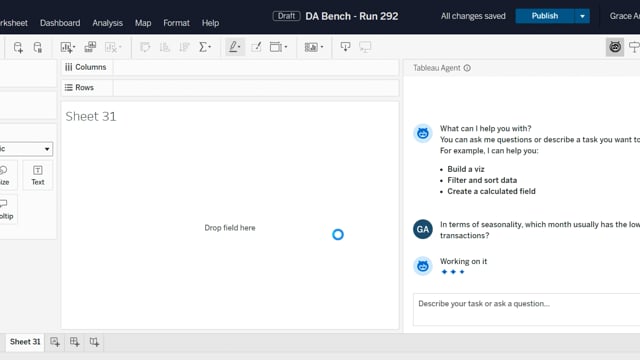Screen dimensions: 640x360
Task: Click the new story tab icon
Action: [94, 342]
